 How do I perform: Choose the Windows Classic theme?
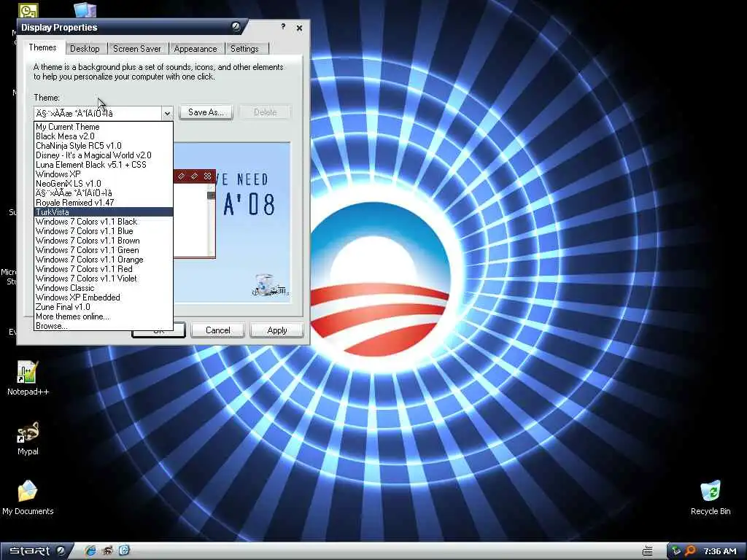point(104,287)
